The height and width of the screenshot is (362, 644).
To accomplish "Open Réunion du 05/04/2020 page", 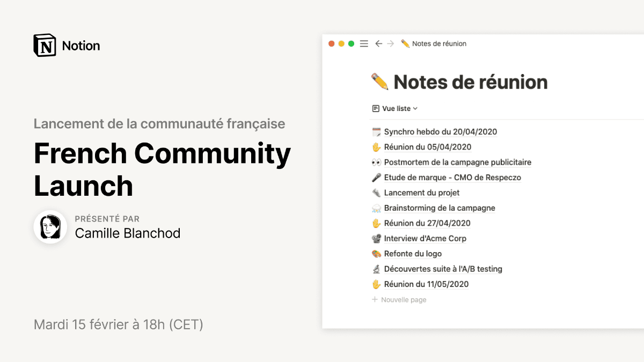I will (428, 147).
